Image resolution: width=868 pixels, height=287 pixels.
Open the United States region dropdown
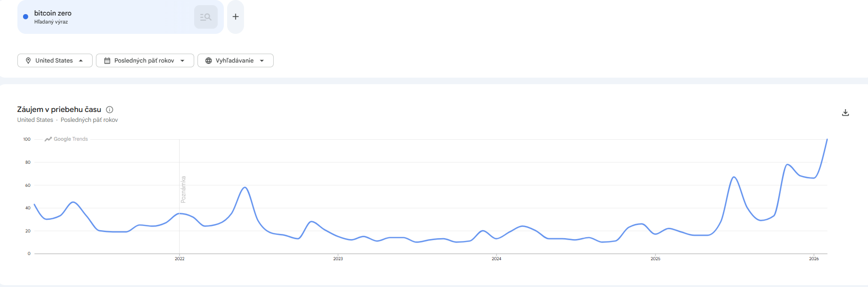(x=55, y=61)
